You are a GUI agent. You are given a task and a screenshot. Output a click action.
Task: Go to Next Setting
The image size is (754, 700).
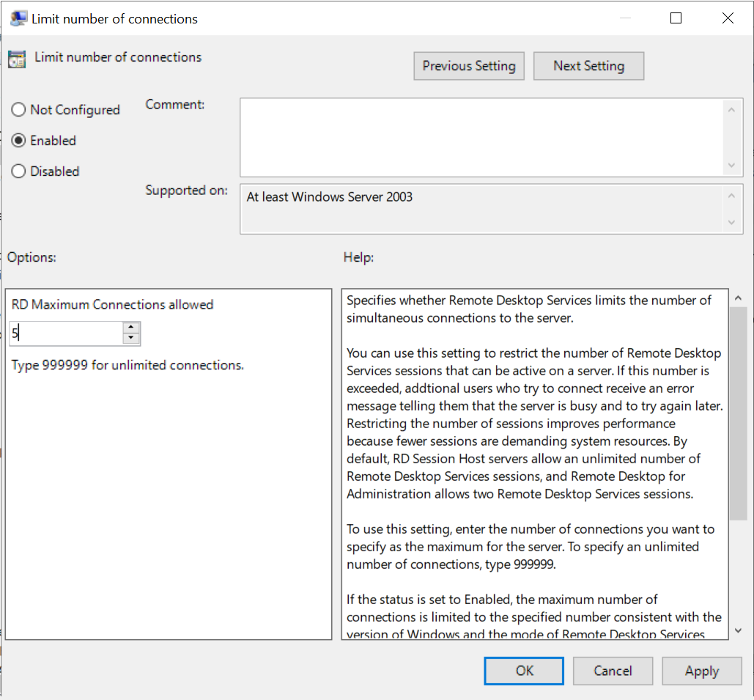(x=588, y=66)
